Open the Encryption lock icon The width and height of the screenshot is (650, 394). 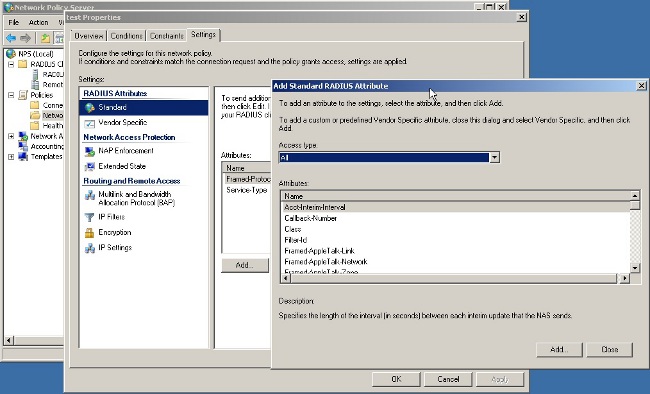[90, 232]
